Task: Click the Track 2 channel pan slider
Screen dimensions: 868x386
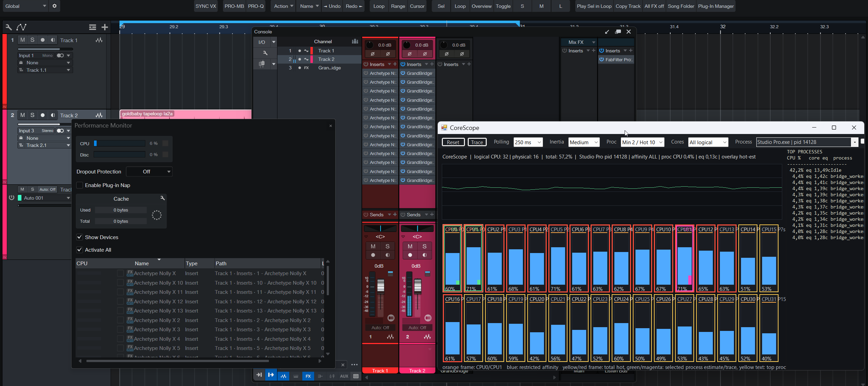Action: click(x=417, y=228)
